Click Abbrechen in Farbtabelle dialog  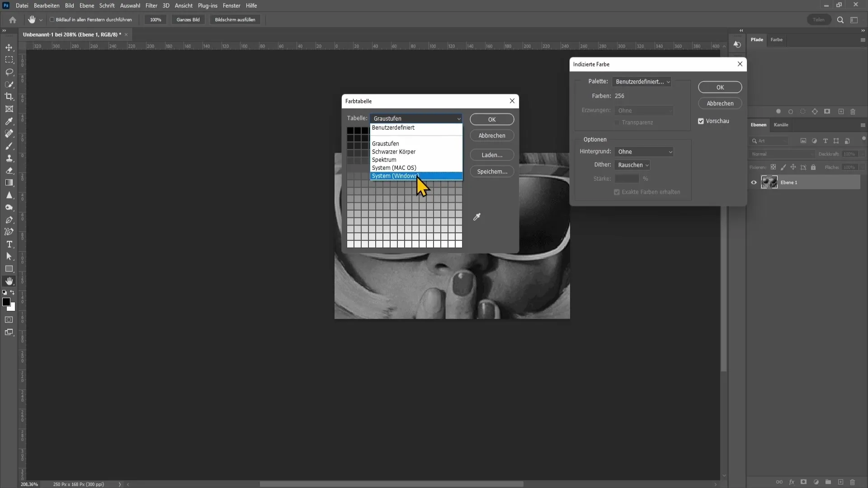[x=492, y=136]
